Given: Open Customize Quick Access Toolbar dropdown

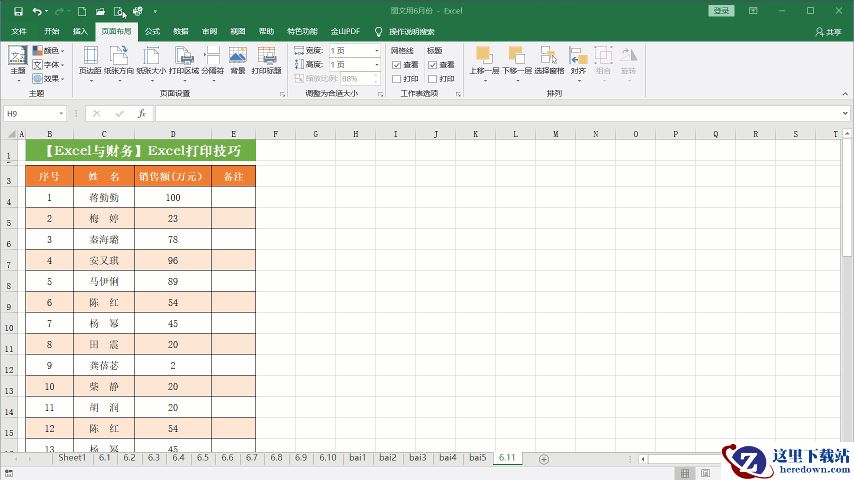Looking at the screenshot, I should [x=155, y=11].
